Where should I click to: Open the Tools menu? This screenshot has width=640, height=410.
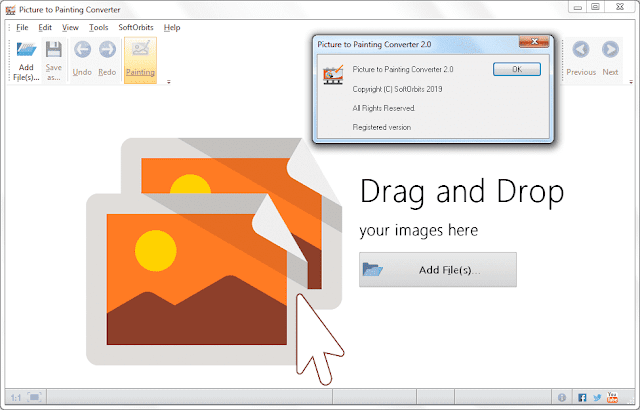tap(98, 27)
